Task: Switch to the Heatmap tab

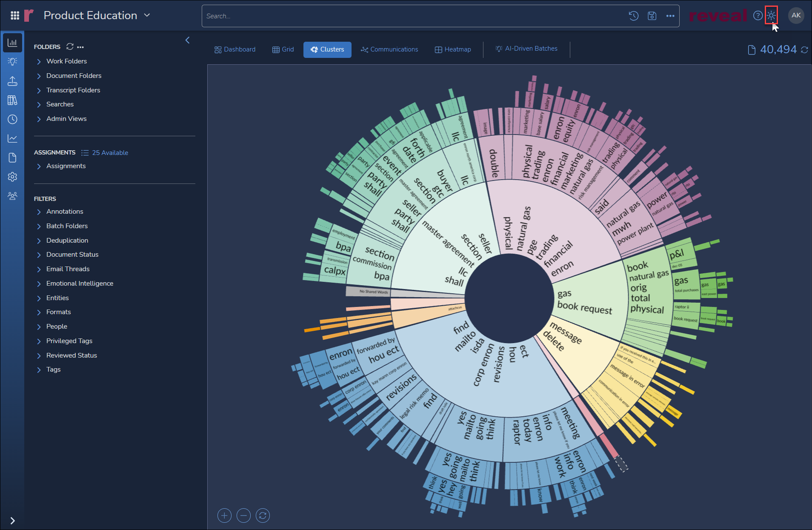Action: click(x=453, y=49)
